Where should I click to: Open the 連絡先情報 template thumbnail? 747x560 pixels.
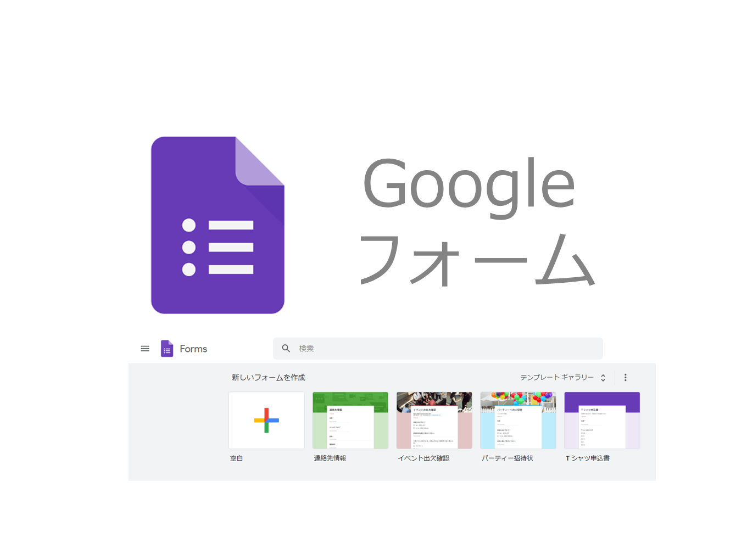[350, 421]
